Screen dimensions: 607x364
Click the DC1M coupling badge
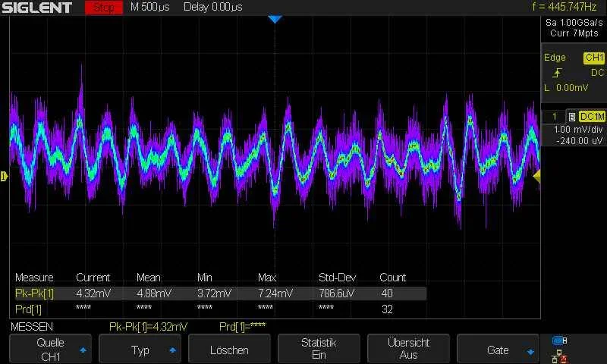591,117
